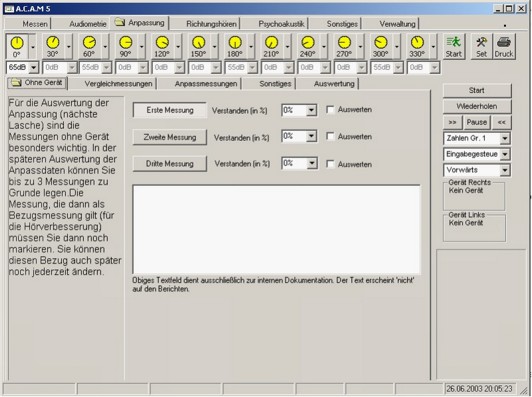Expand the arrow next to 30° dial
532x397 pixels.
(x=69, y=46)
